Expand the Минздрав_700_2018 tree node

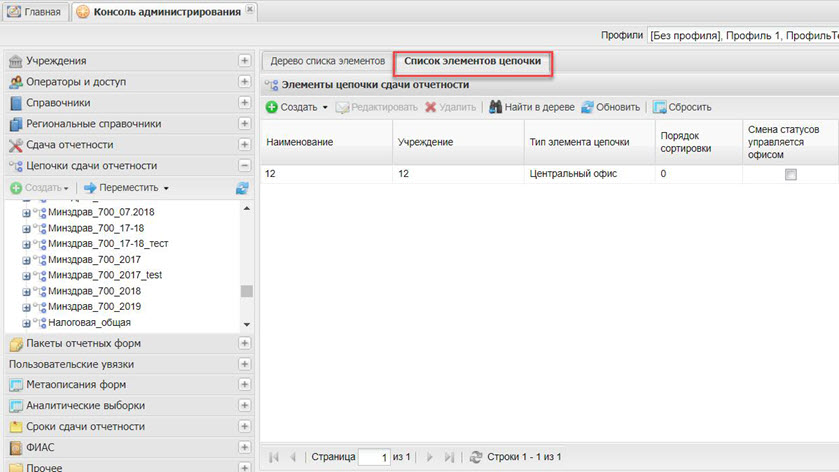click(27, 291)
